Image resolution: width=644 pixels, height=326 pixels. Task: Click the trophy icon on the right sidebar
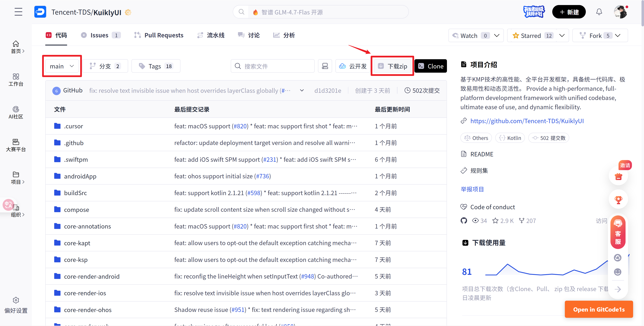pos(618,200)
